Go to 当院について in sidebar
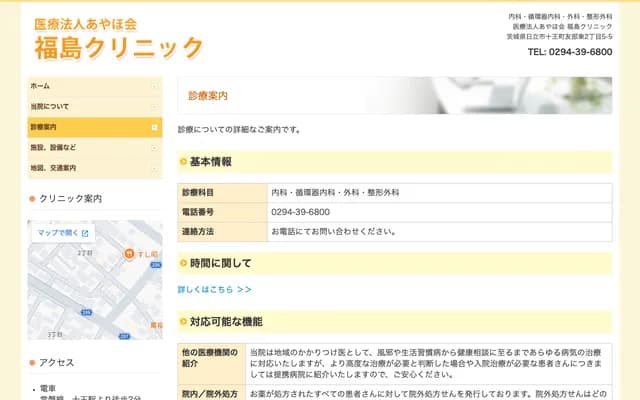This screenshot has width=640, height=400. click(50, 107)
